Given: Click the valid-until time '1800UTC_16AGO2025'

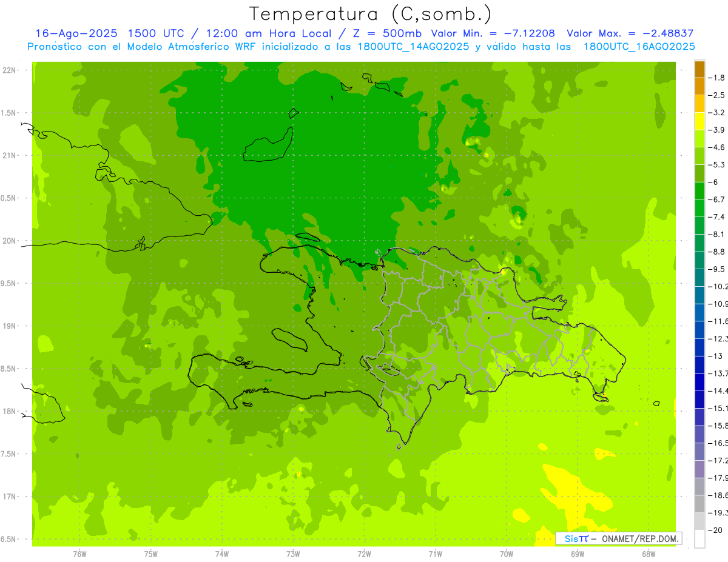Looking at the screenshot, I should [x=639, y=47].
